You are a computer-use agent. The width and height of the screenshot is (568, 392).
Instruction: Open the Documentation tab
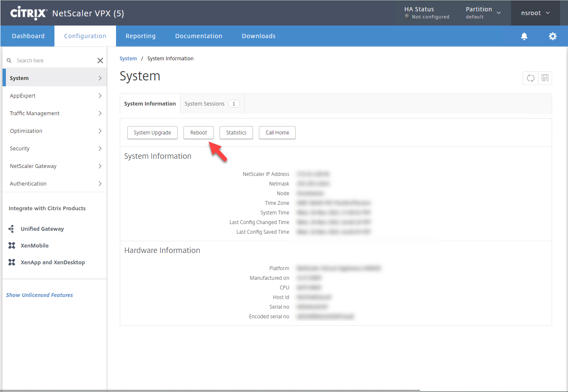coord(199,36)
